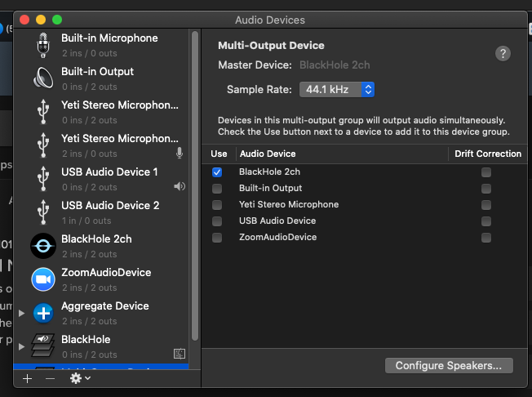Select the USB icon of the Yeti Stereo Microphone, 0 ins / 2 outs
This screenshot has width=532, height=397.
click(43, 112)
